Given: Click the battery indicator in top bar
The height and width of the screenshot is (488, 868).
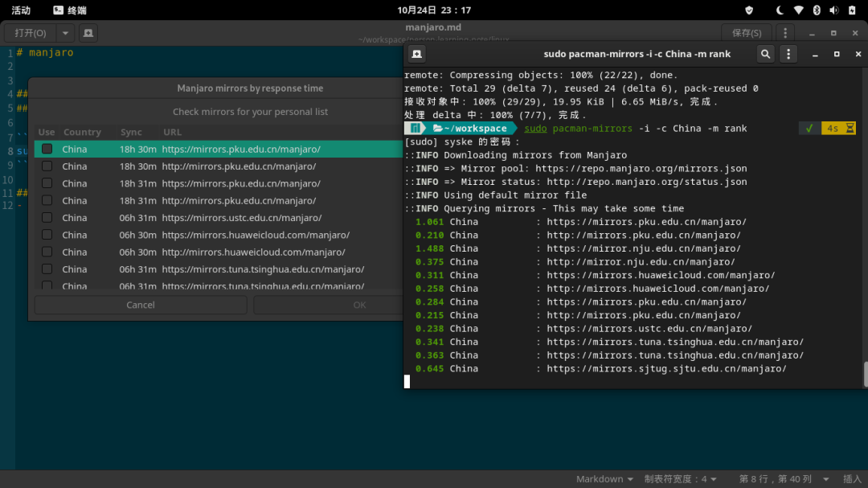Looking at the screenshot, I should pos(852,10).
